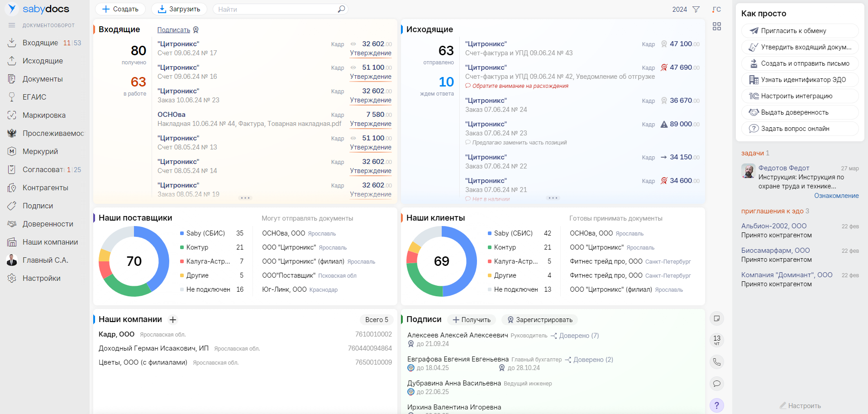
Task: Expand Исходящие list with three dots
Action: tap(553, 198)
